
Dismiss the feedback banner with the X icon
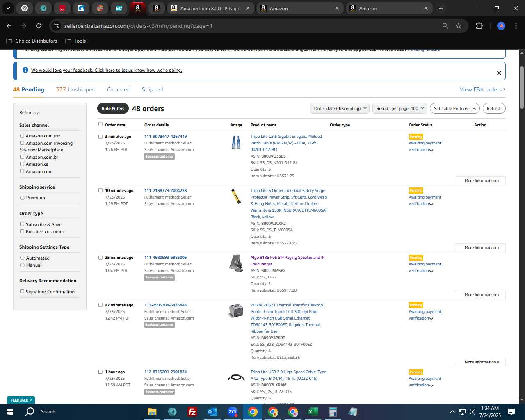coord(499,73)
